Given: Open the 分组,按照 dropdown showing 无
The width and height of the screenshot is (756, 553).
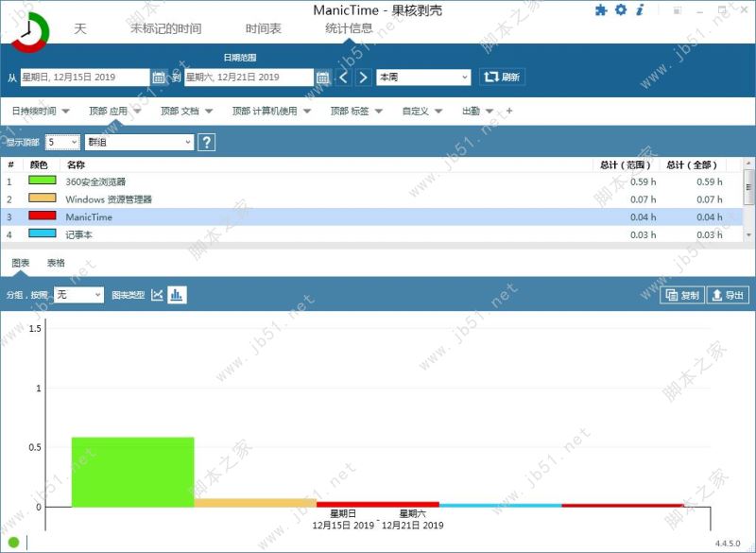Looking at the screenshot, I should point(78,295).
